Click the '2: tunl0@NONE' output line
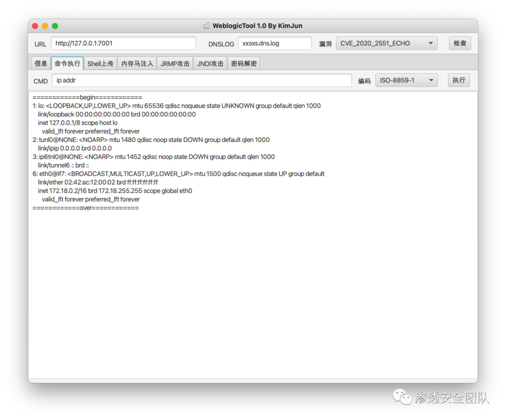The width and height of the screenshot is (506, 420). coord(151,140)
